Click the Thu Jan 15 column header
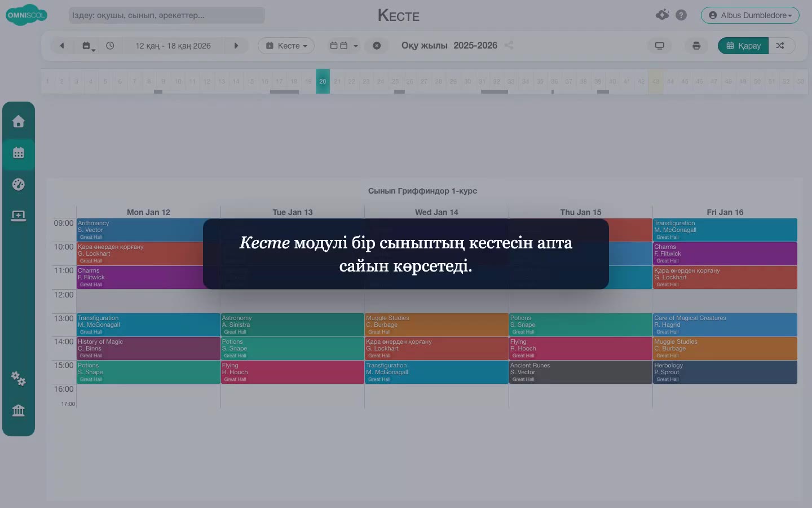This screenshot has width=812, height=508. point(581,212)
